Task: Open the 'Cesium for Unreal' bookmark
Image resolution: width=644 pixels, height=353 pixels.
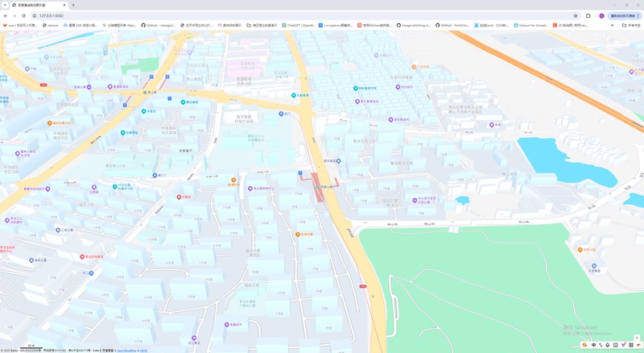Action: tap(530, 25)
